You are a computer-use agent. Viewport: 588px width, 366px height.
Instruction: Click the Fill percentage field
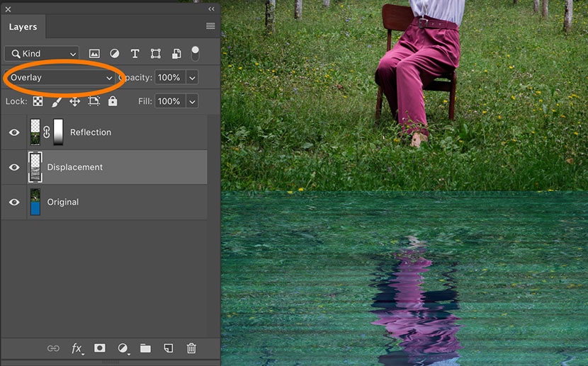coord(169,101)
